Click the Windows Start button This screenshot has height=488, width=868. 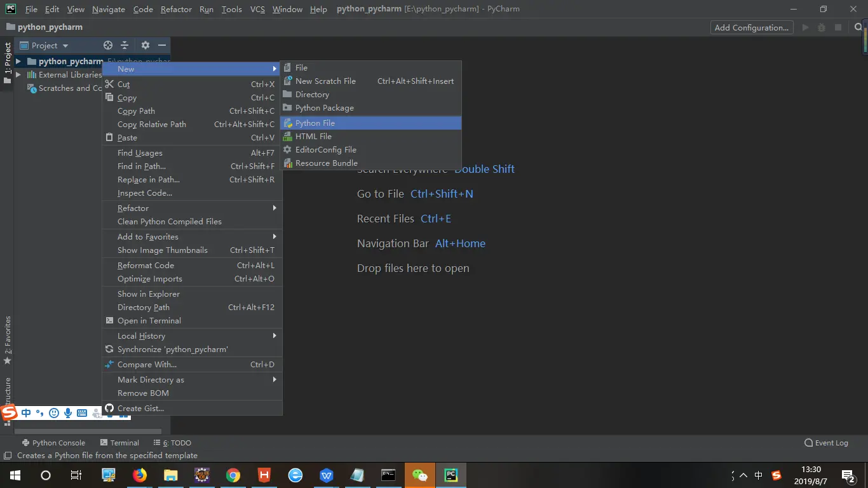point(15,475)
